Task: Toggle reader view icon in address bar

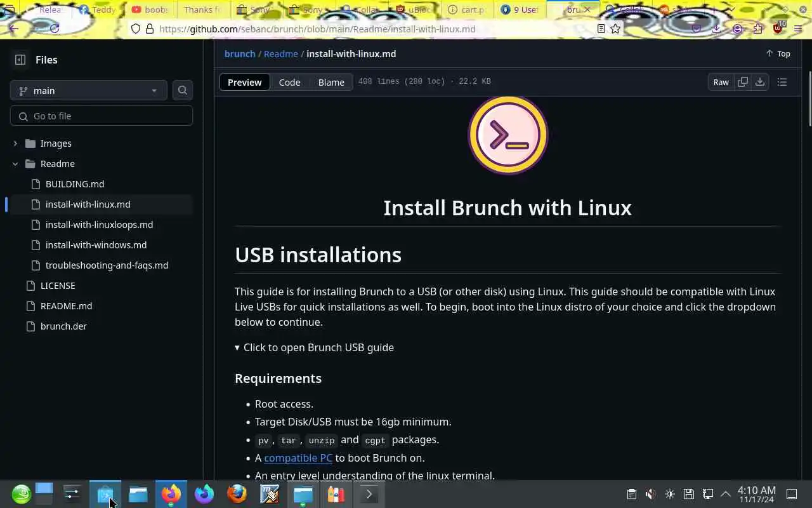Action: coord(601,29)
